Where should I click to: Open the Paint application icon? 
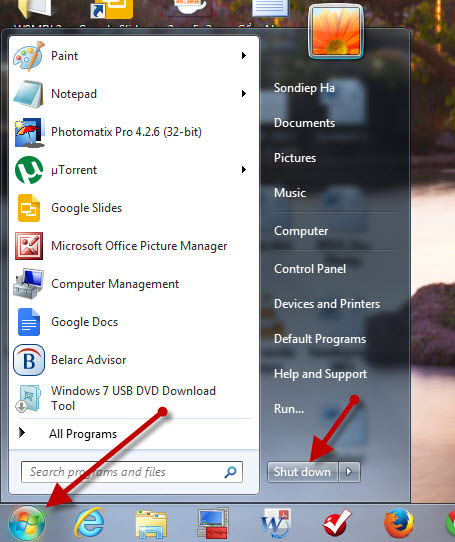click(x=29, y=56)
